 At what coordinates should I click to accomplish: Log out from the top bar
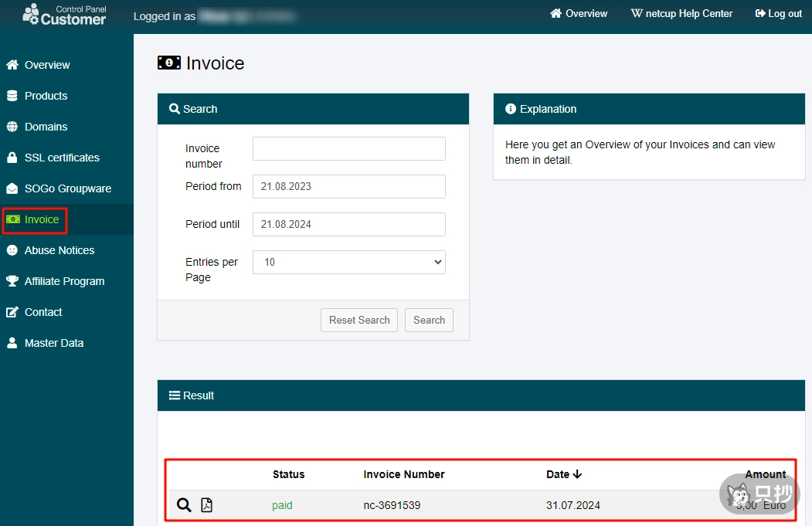[x=779, y=14]
